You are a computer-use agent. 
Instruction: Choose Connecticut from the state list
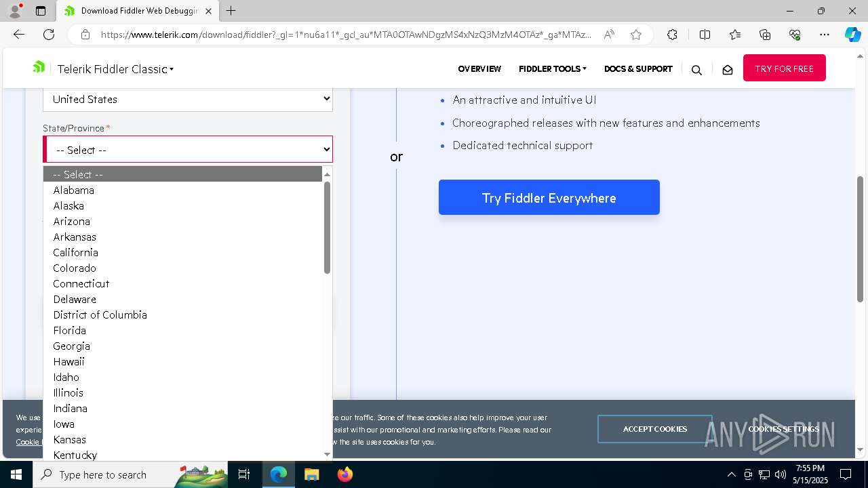coord(182,283)
